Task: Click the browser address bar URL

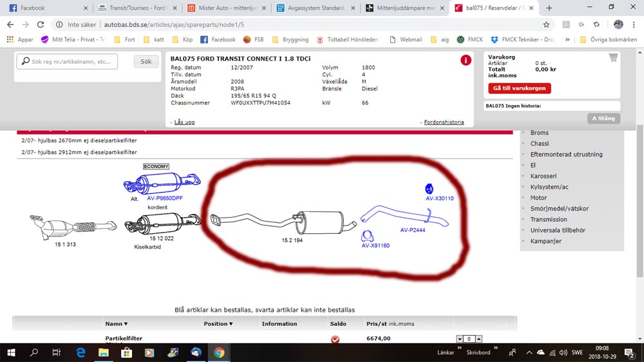Action: 174,24
